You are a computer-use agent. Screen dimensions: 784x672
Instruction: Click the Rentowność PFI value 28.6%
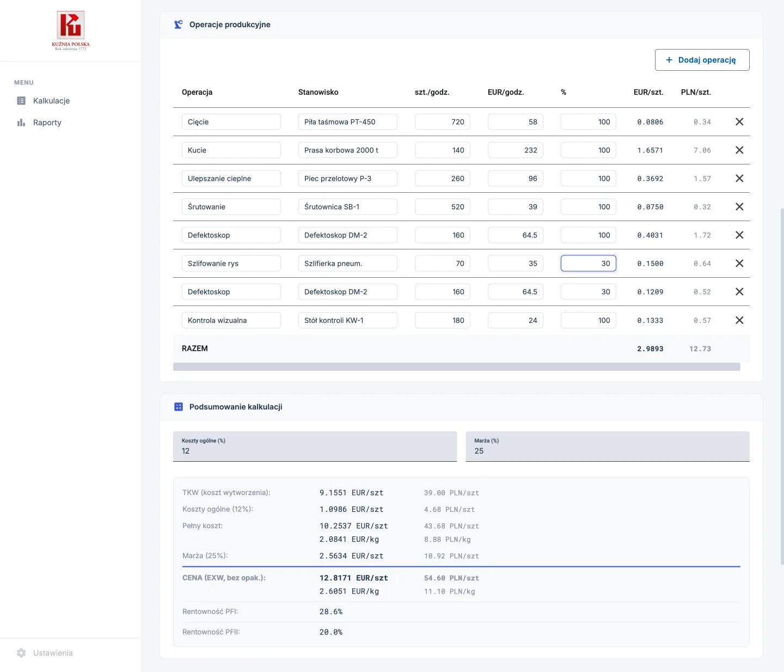tap(331, 612)
